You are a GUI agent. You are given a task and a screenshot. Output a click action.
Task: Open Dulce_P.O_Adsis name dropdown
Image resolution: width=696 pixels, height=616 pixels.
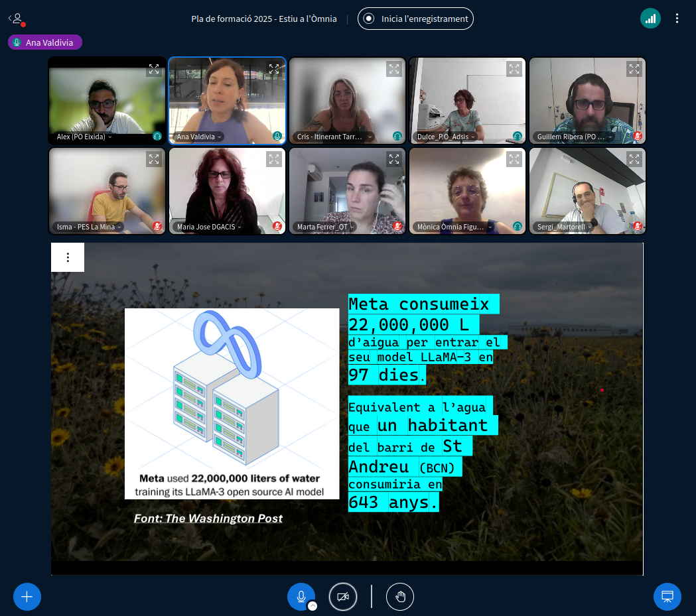(446, 137)
